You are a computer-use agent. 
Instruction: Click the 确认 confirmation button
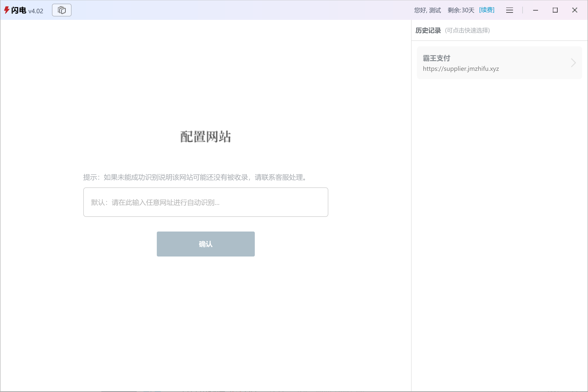tap(206, 244)
